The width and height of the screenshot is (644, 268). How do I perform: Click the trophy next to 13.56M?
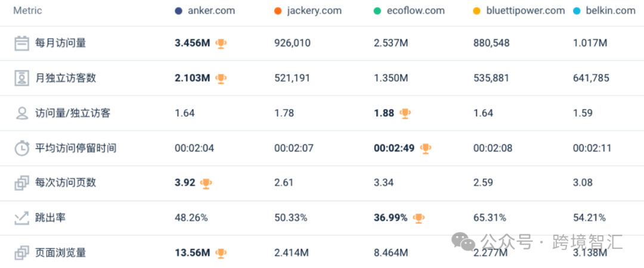click(221, 253)
